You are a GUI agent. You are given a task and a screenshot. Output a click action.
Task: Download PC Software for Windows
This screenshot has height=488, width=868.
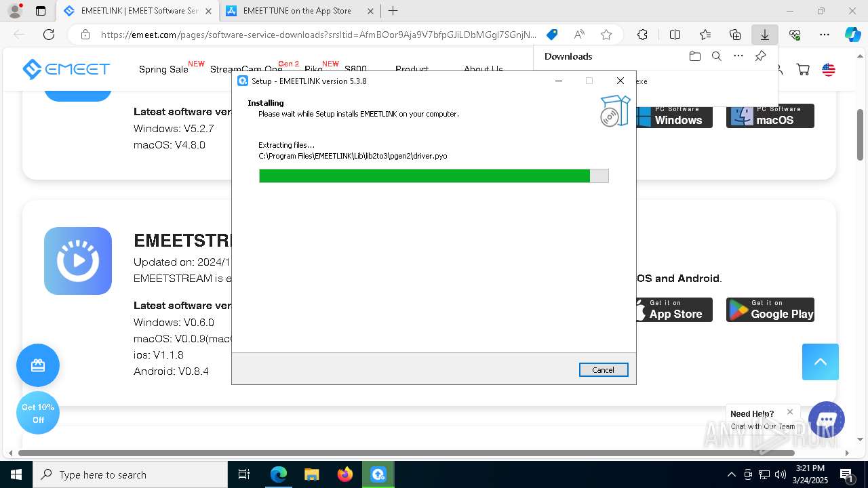[x=674, y=116]
